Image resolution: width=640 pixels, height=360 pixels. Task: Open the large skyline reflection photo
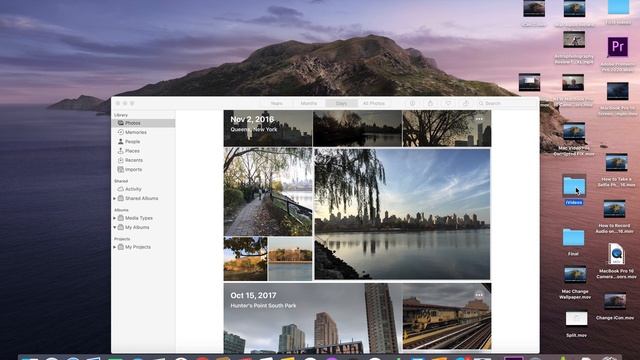click(x=402, y=214)
